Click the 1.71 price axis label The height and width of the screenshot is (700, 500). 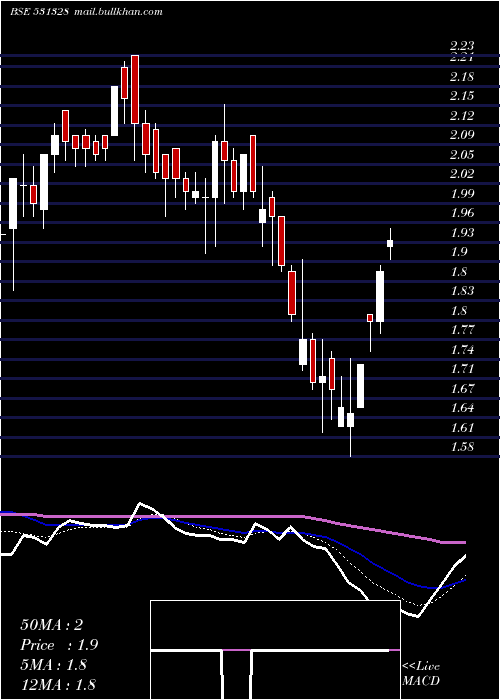462,369
